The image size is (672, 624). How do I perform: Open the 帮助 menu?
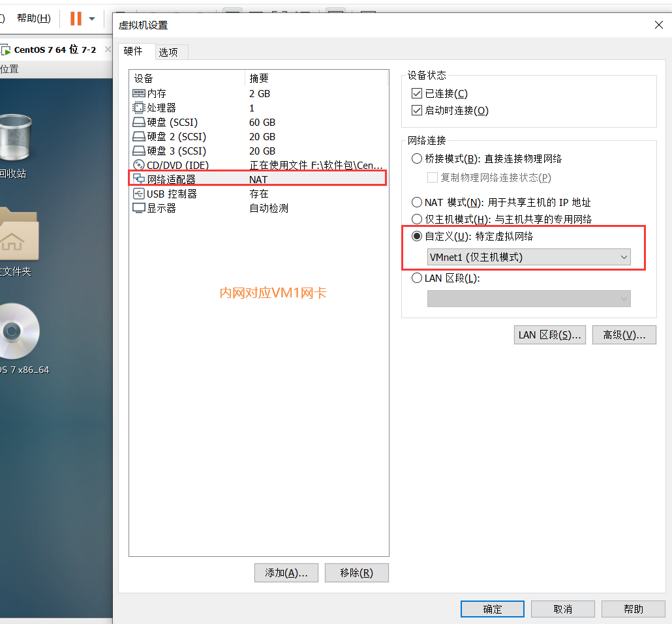click(33, 18)
